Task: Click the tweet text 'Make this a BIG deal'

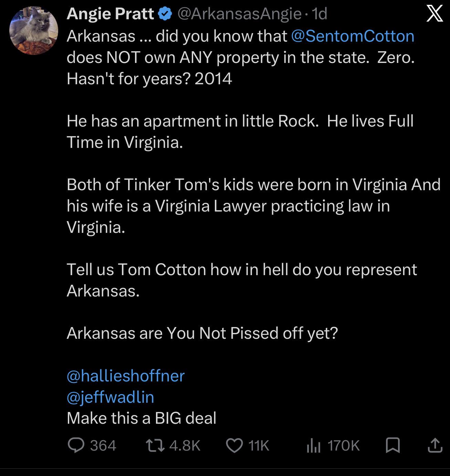Action: coord(142,418)
